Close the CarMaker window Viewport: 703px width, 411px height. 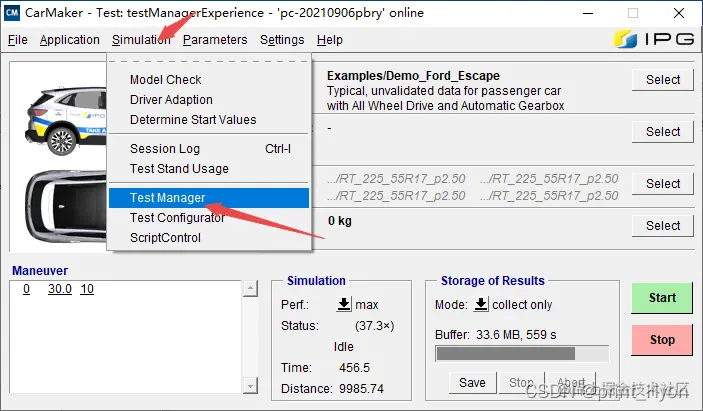[x=679, y=13]
